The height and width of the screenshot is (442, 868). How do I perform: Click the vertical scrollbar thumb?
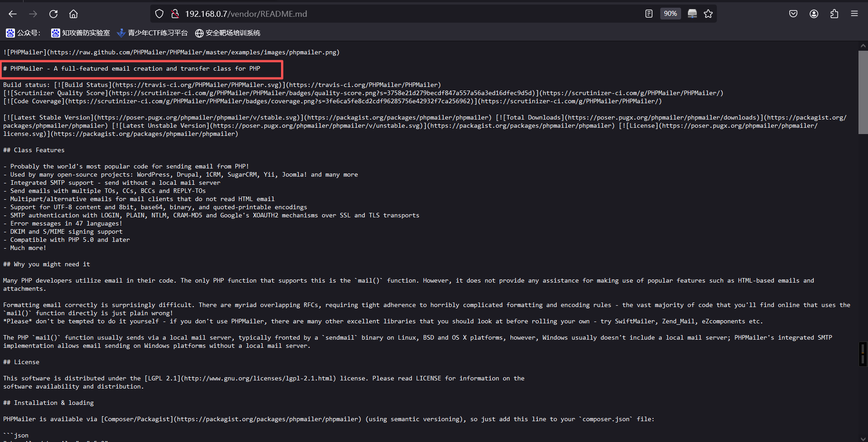click(863, 92)
